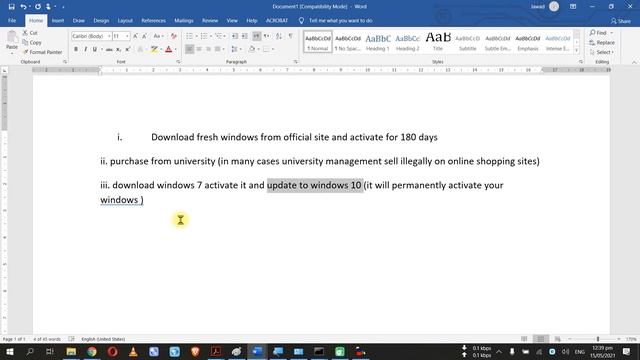
Task: Open the Review ribbon tab
Action: [210, 20]
